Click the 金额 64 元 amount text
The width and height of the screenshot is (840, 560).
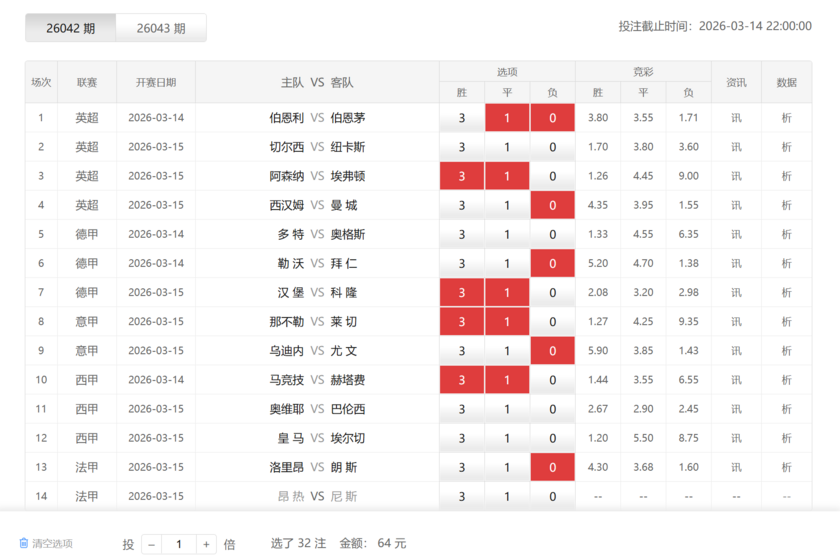[x=373, y=543]
